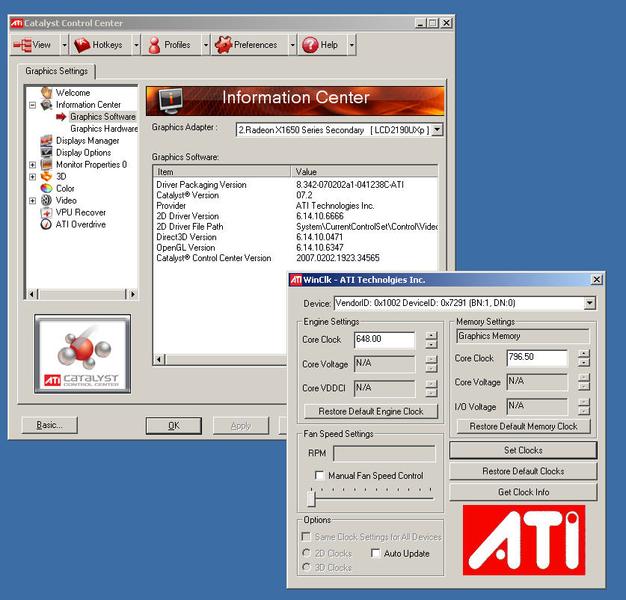This screenshot has width=626, height=600.
Task: Click the 3D cube icon
Action: coord(46,176)
